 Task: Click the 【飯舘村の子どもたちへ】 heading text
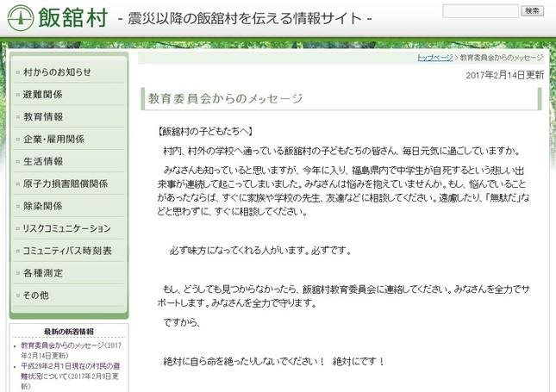(204, 132)
